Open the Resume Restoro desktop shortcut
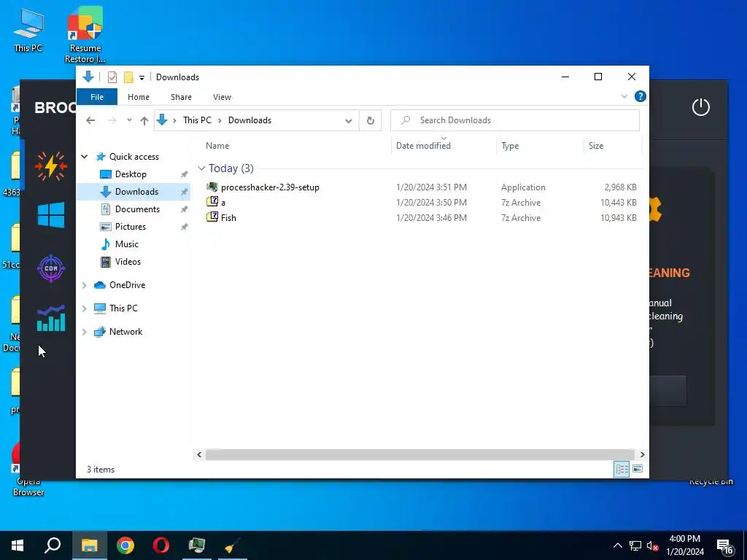 tap(85, 36)
